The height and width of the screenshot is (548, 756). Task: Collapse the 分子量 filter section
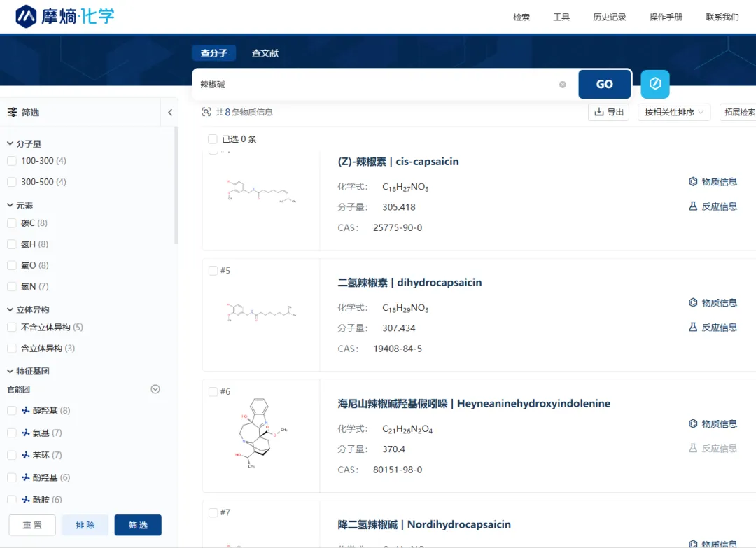(10, 143)
